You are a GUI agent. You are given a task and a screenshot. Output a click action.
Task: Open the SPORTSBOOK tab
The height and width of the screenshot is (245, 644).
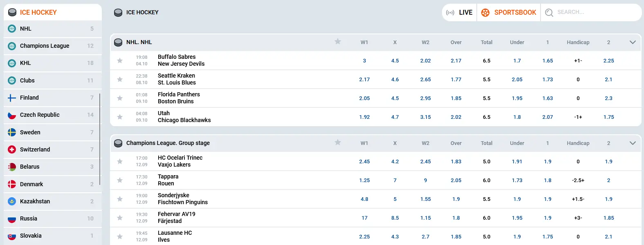[509, 13]
